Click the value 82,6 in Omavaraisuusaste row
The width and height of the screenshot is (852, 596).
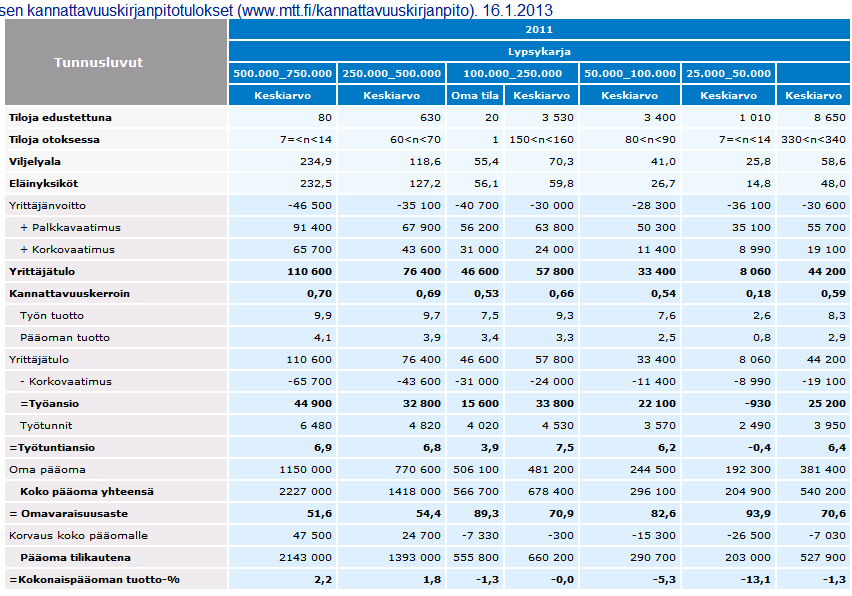(x=663, y=513)
